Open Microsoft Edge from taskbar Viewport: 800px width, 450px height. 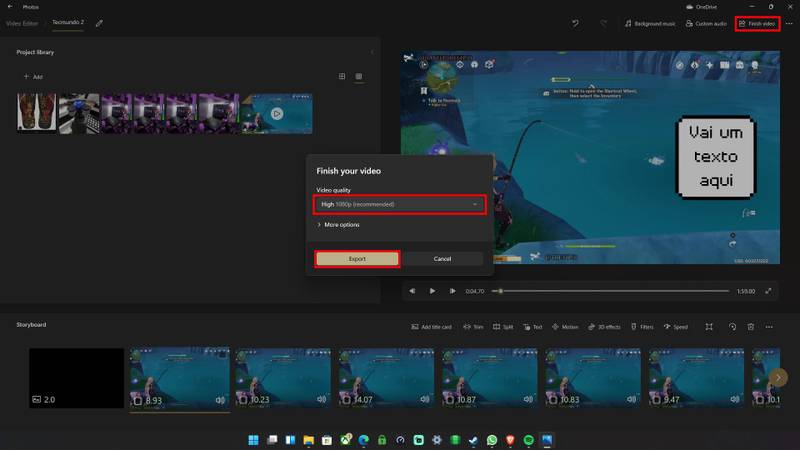tap(363, 440)
